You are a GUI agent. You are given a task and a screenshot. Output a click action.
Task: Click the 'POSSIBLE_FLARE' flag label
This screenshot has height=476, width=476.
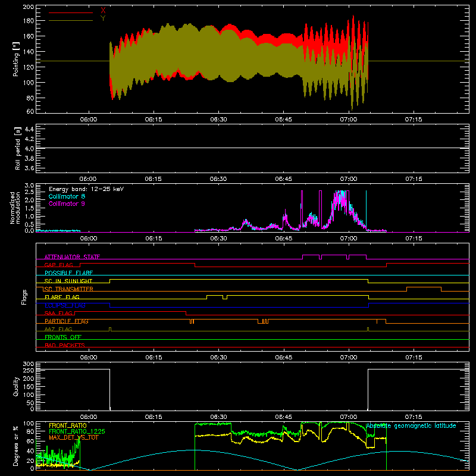68,273
